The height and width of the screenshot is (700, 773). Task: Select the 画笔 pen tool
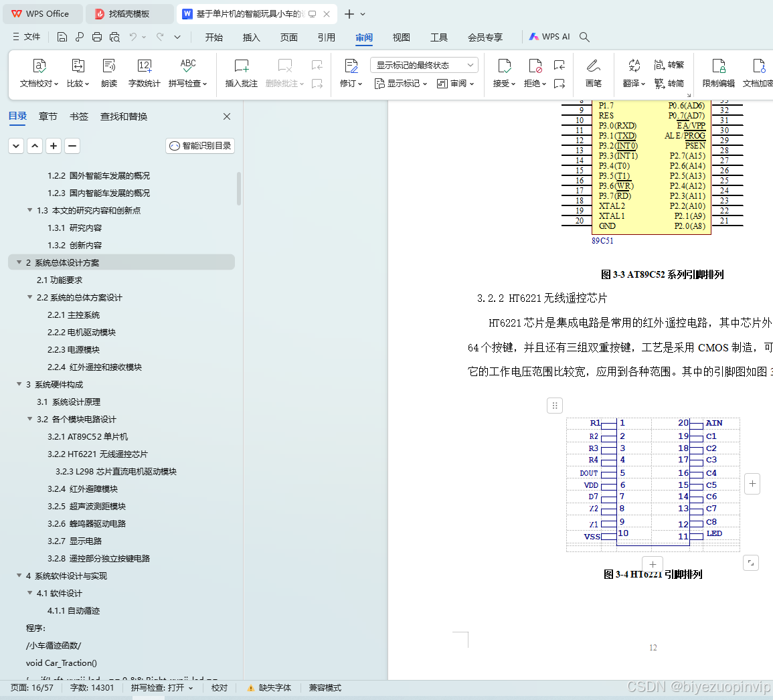coord(594,72)
